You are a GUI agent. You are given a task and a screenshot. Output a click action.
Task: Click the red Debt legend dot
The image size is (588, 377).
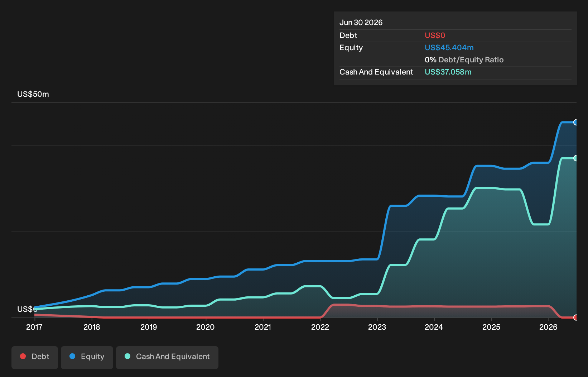pos(23,356)
